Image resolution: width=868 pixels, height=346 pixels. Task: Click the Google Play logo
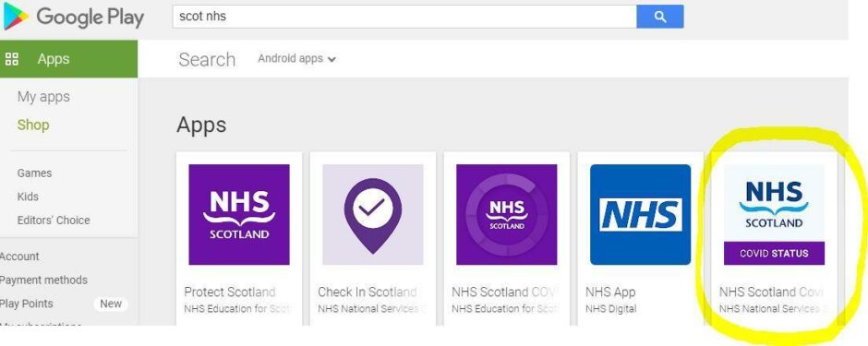73,18
